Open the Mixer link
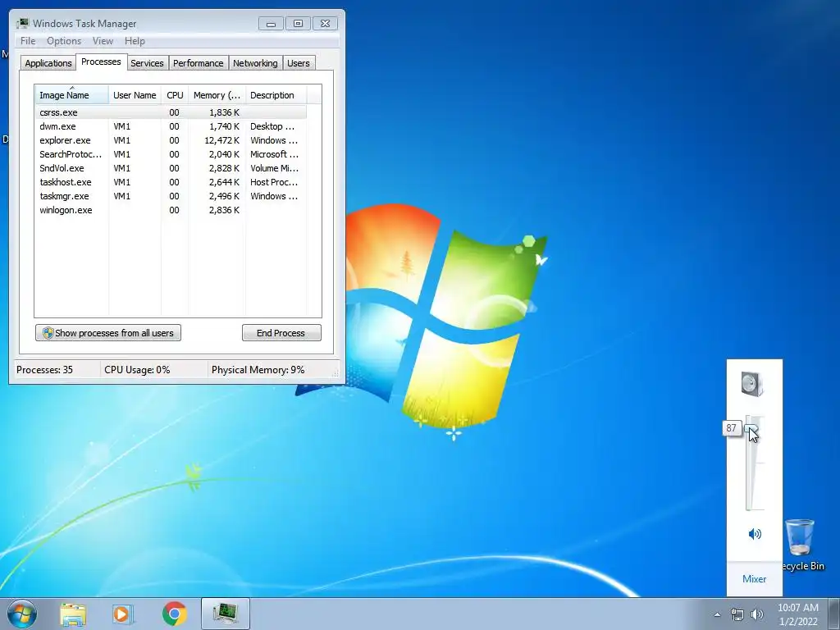840x630 pixels. coord(755,578)
